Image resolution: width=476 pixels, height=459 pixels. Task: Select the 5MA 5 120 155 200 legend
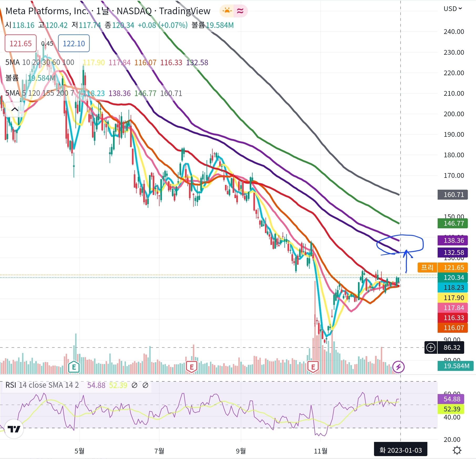tap(40, 93)
